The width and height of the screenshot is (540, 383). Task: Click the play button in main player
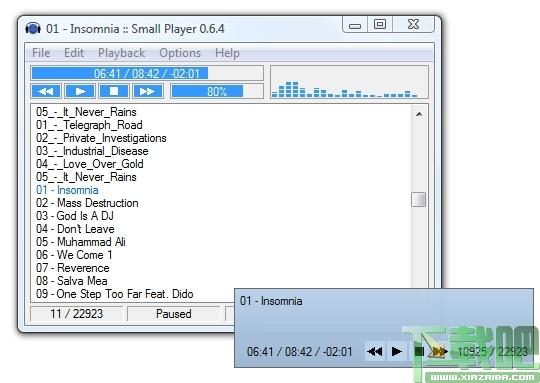[x=80, y=91]
